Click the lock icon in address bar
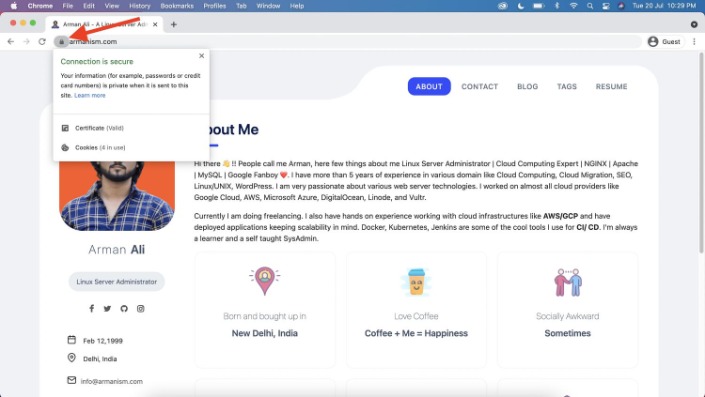 [x=62, y=41]
